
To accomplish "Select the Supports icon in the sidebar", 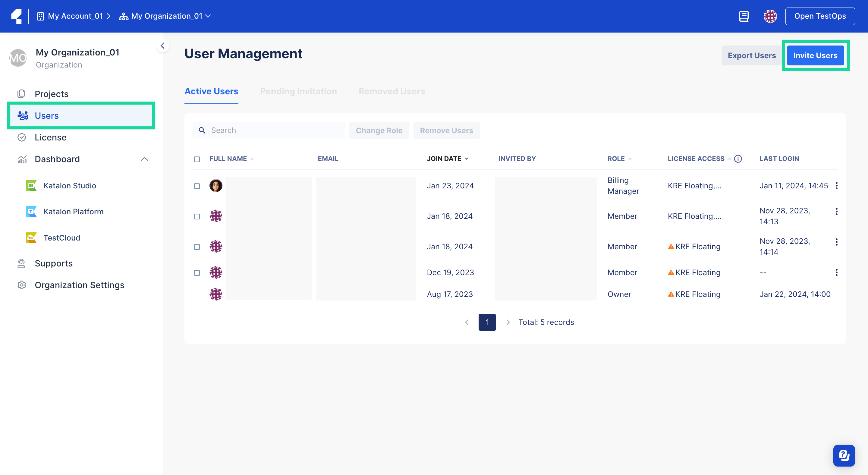I will tap(21, 263).
